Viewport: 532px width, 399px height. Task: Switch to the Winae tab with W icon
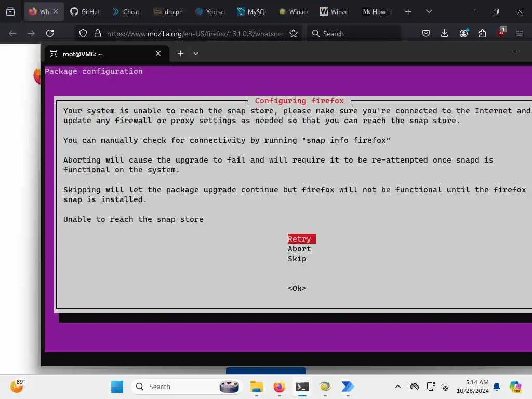pos(335,11)
